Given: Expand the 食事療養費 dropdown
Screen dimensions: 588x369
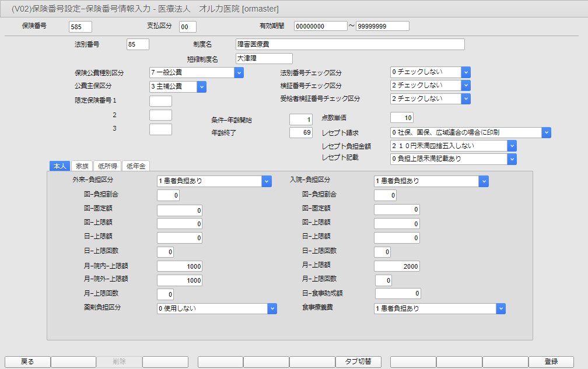Looking at the screenshot, I should [501, 308].
